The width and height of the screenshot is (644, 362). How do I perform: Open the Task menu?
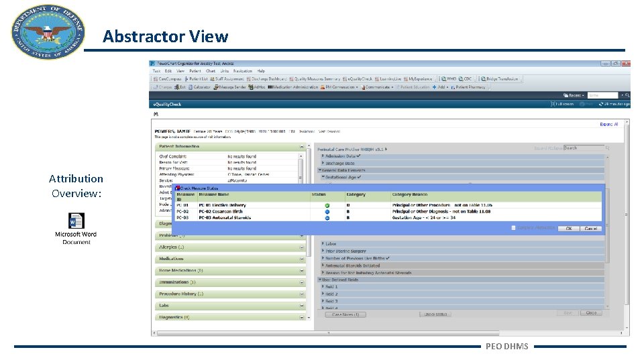pyautogui.click(x=156, y=71)
